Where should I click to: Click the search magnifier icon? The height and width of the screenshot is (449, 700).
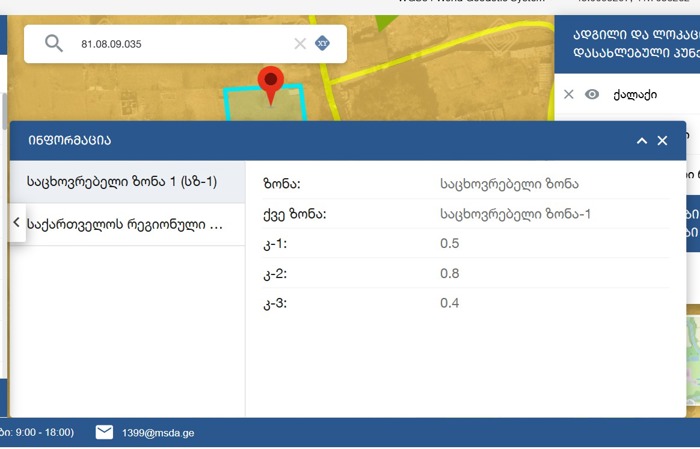(54, 44)
